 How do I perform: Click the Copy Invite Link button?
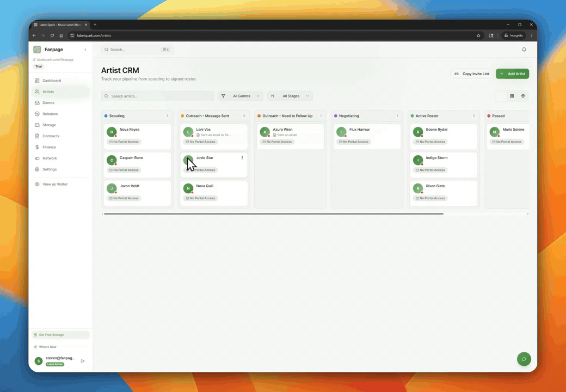pos(472,73)
